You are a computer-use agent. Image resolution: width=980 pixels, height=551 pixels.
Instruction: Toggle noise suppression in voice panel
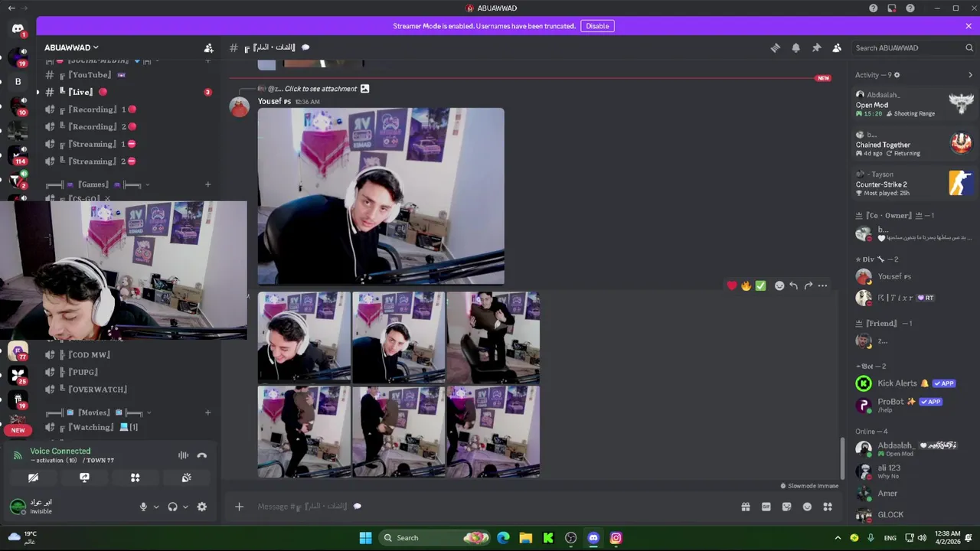[x=183, y=455]
